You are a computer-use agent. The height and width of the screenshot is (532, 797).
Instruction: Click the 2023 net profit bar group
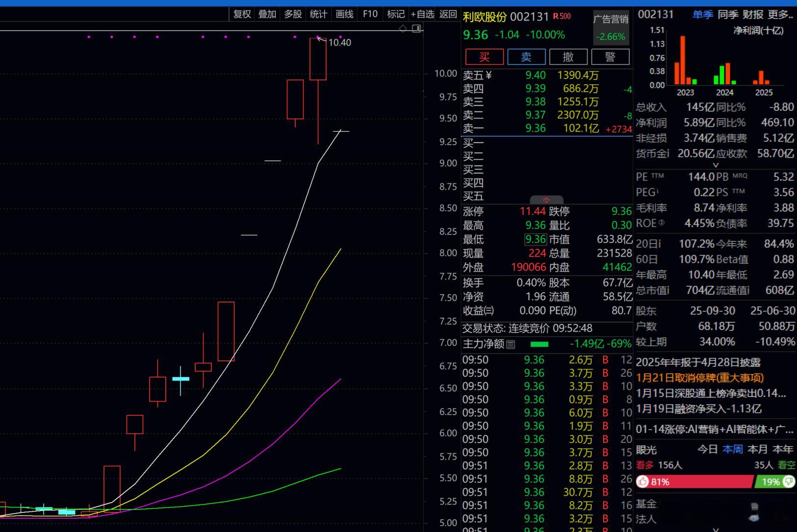[x=685, y=60]
